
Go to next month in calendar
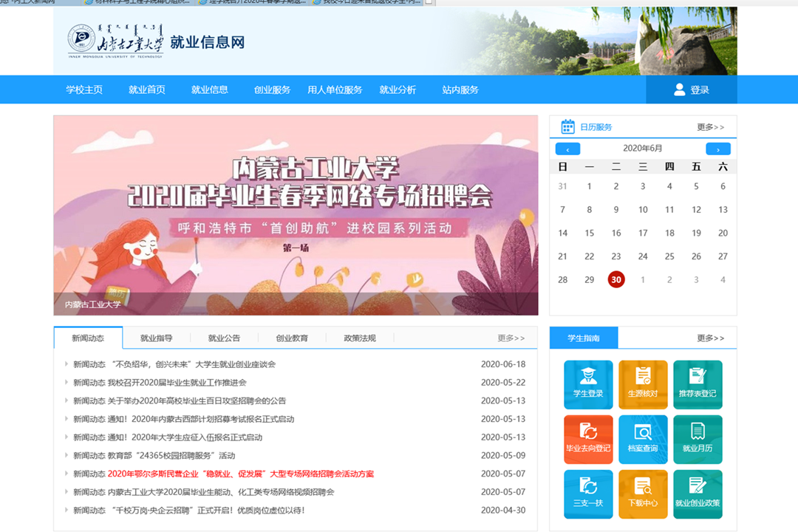718,149
